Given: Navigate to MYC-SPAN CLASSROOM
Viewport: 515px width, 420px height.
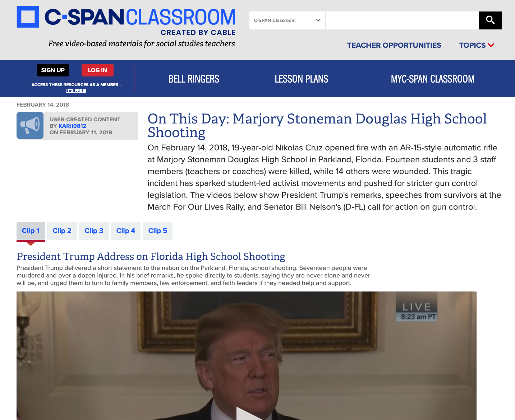Looking at the screenshot, I should pyautogui.click(x=432, y=79).
